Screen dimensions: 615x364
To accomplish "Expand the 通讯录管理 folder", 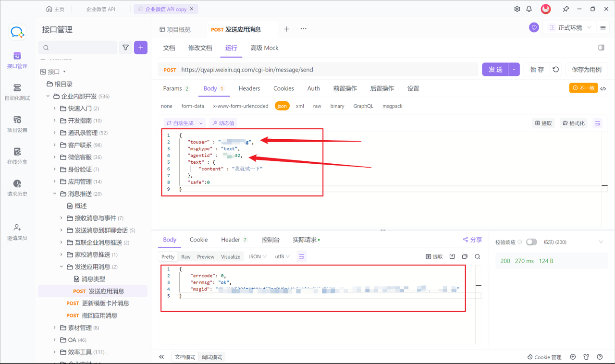I will (54, 133).
